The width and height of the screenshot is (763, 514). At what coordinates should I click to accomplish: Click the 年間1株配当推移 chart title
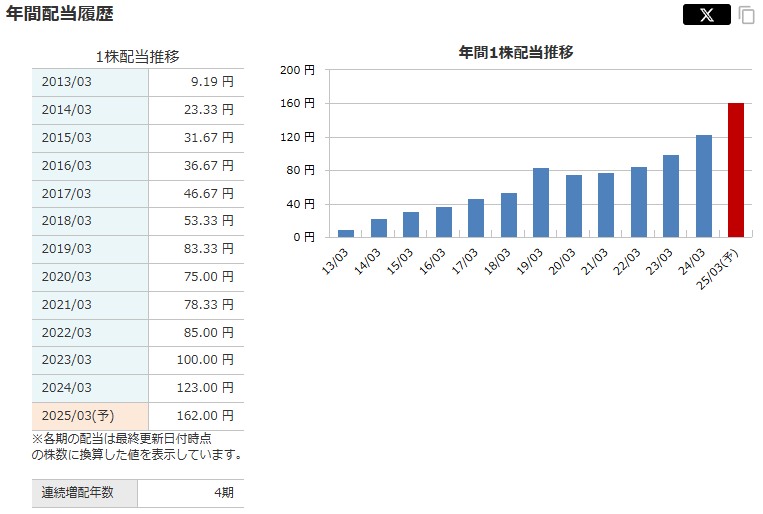[515, 52]
